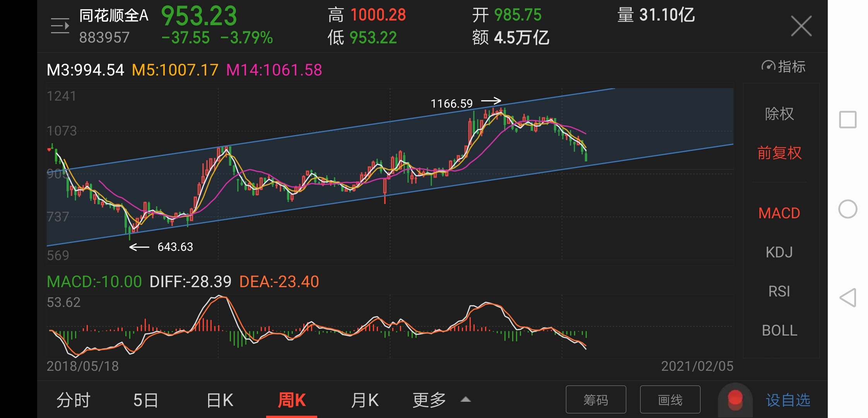Screen dimensions: 868x418
Task: Switch indicator to BOLL
Action: pos(779,331)
